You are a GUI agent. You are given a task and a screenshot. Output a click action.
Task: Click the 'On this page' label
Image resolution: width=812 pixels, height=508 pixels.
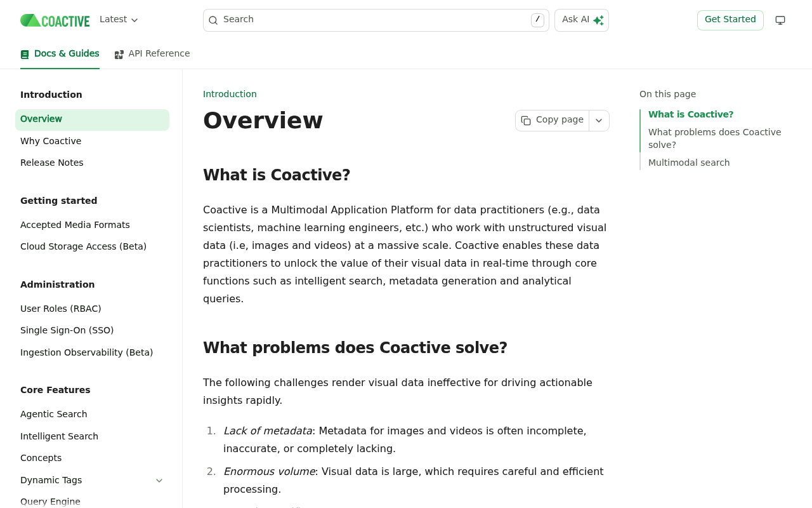(x=667, y=94)
